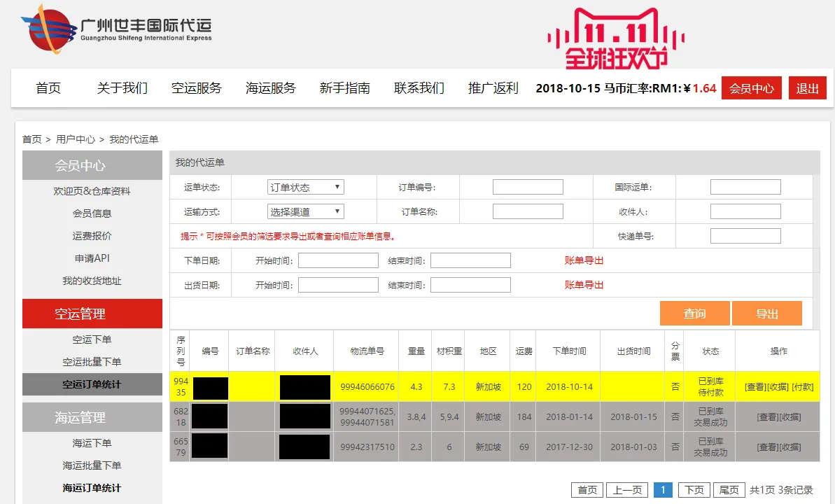Expand the 运单状态 filter selector
Screen dimensions: 835x504
click(305, 186)
